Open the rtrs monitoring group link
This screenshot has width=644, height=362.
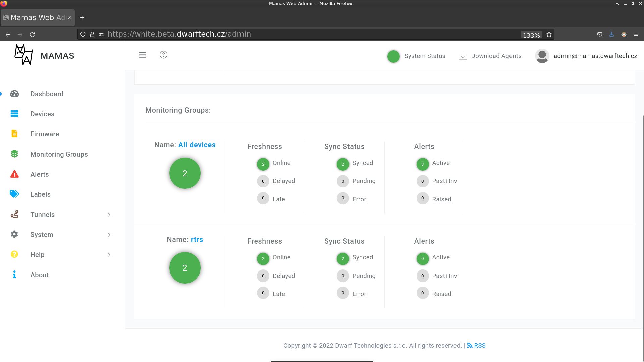(x=197, y=240)
